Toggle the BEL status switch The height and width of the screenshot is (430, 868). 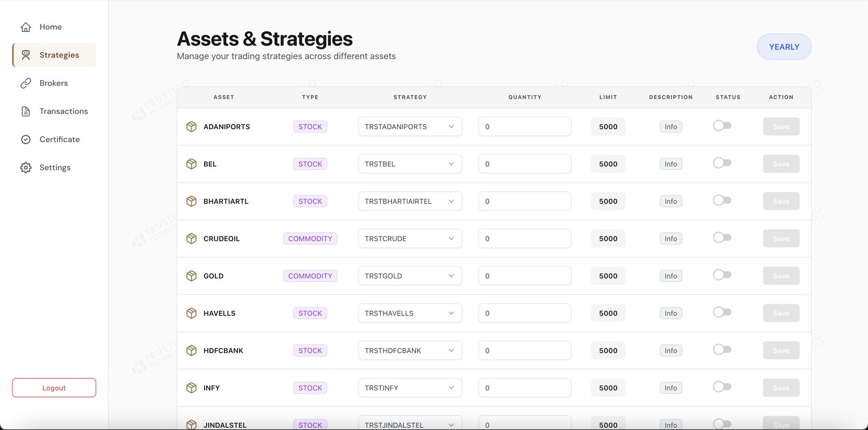pyautogui.click(x=722, y=163)
